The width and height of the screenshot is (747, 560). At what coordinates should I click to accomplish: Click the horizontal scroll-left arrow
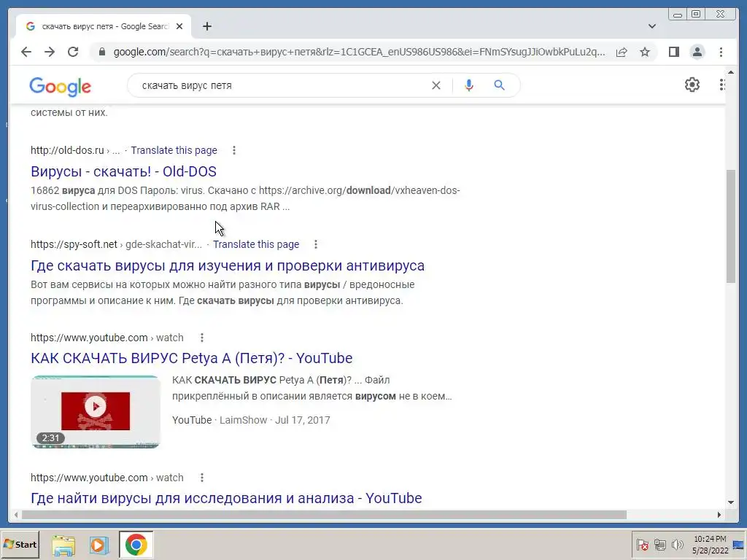16,515
